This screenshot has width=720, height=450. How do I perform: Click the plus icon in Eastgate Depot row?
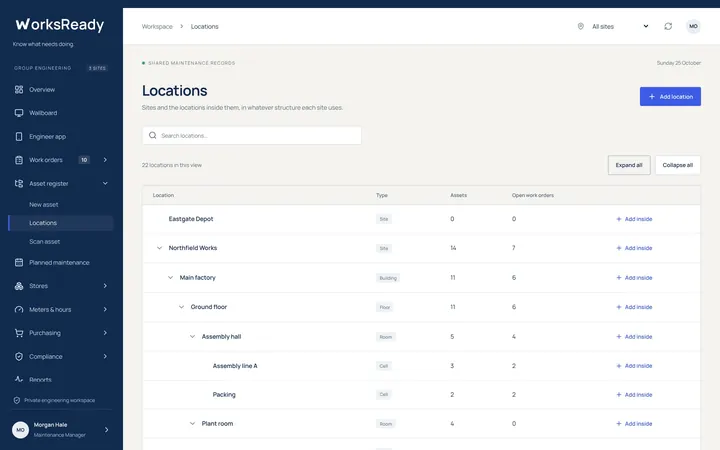coord(619,219)
